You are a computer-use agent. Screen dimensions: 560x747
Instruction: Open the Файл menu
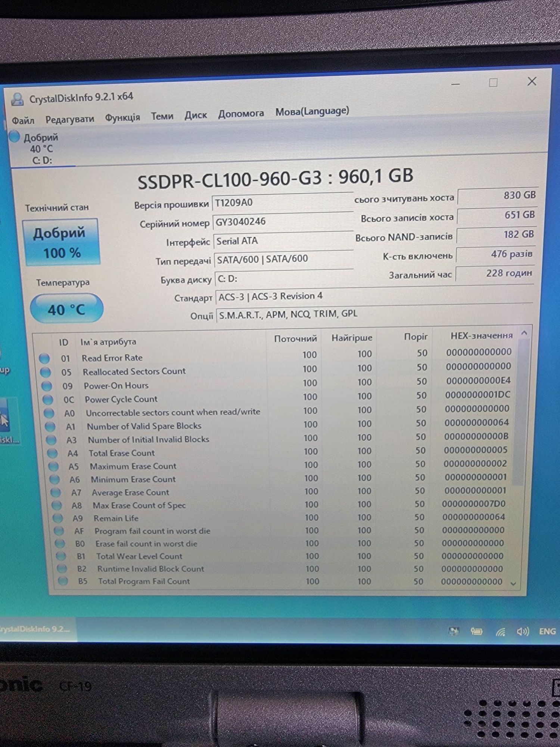tap(23, 120)
